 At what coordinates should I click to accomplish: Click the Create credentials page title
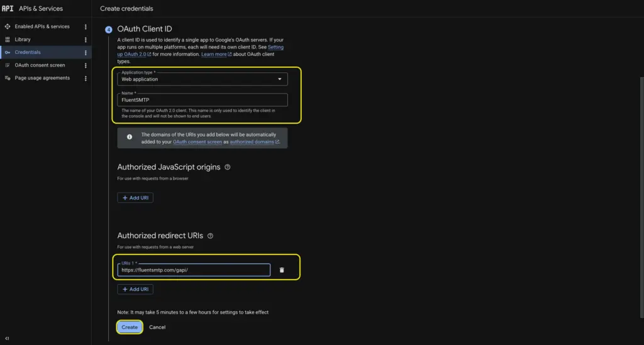[x=126, y=8]
